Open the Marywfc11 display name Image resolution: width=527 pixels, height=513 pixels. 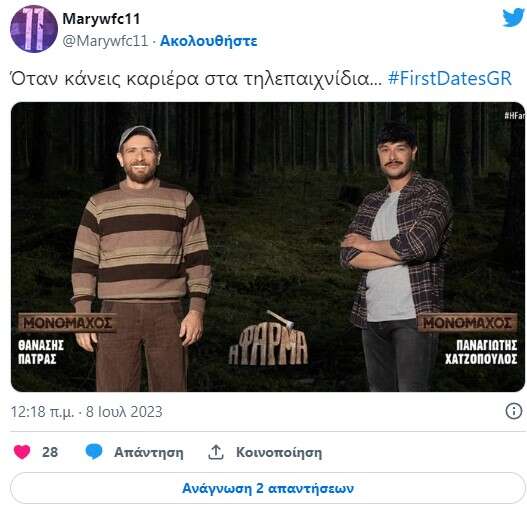[101, 18]
